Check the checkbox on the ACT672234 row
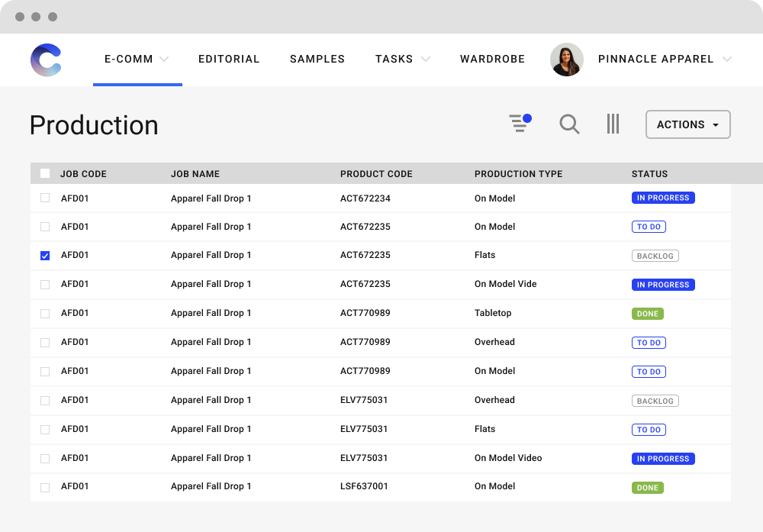The height and width of the screenshot is (532, 763). coord(45,198)
